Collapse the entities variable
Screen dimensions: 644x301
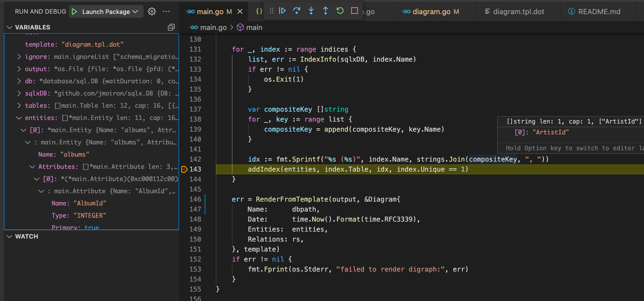click(19, 118)
